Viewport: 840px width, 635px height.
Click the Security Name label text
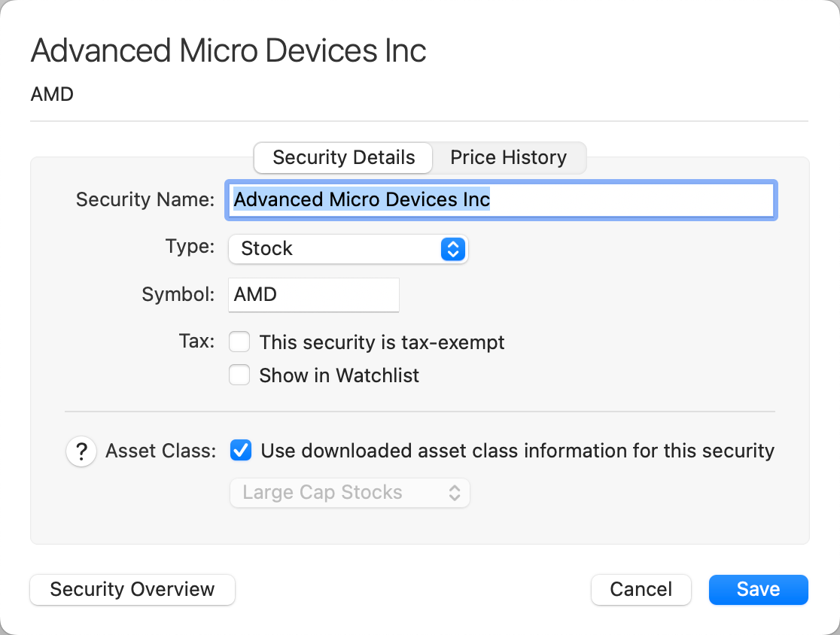tap(145, 200)
